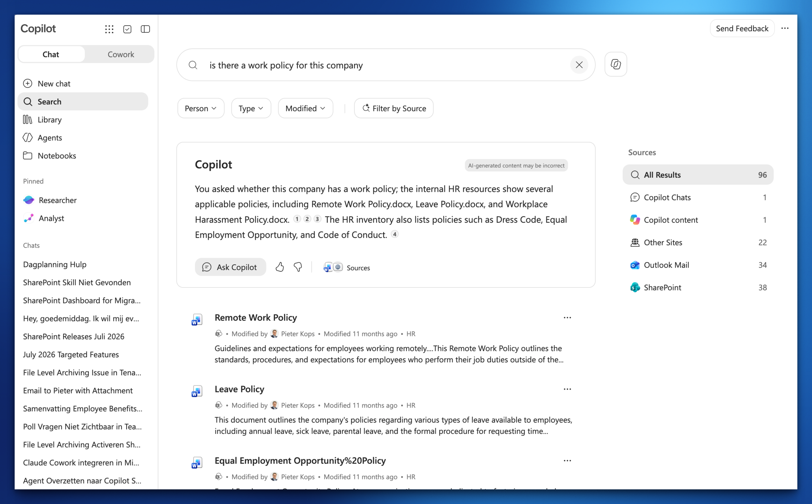The height and width of the screenshot is (504, 812).
Task: Filter results by Copilot content
Action: [698, 220]
